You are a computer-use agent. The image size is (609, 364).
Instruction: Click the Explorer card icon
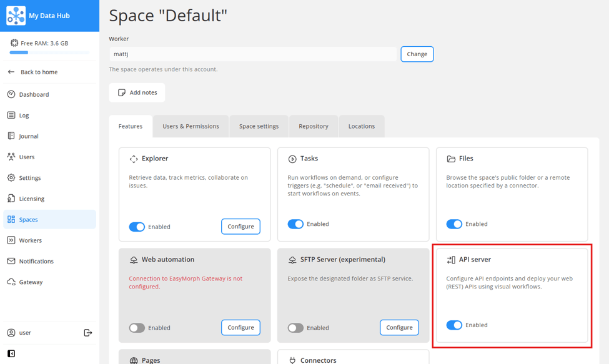click(x=134, y=159)
